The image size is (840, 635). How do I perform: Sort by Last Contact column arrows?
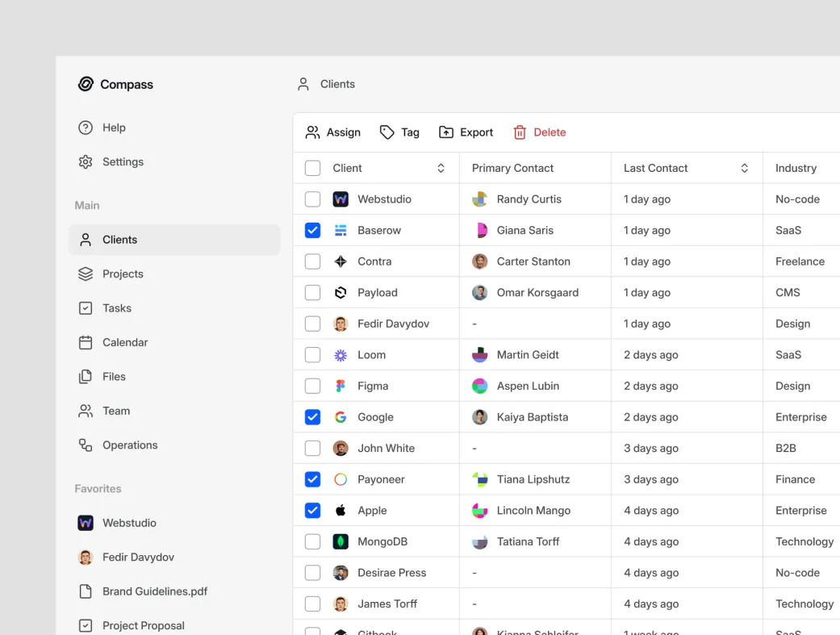(744, 168)
